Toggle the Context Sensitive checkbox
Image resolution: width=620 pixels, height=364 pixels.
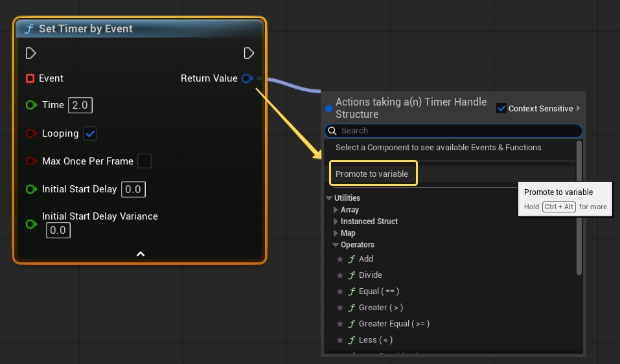tap(501, 108)
